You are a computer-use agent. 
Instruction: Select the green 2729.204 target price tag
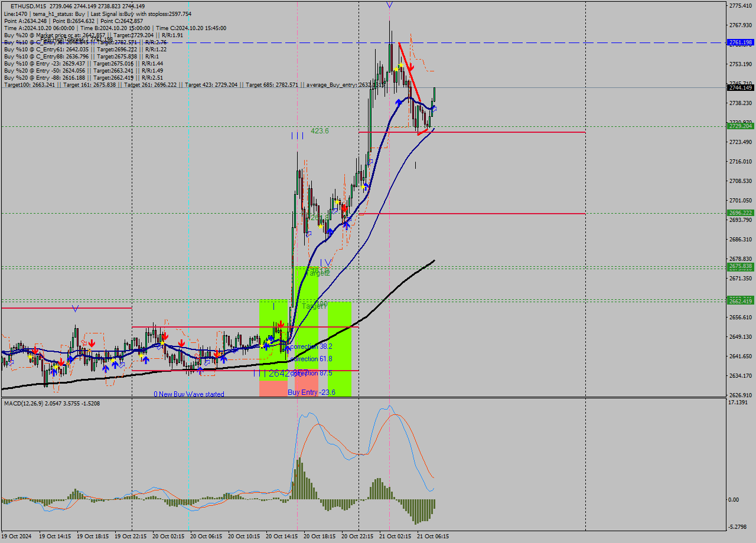[741, 126]
